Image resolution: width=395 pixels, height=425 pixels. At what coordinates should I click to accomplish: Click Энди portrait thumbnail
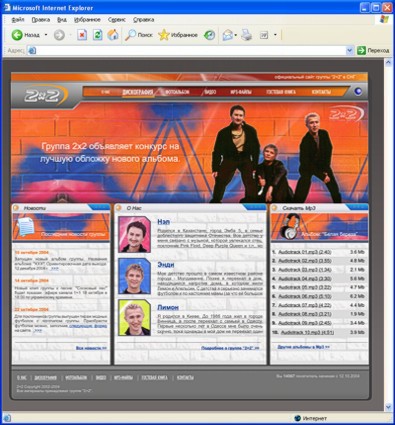click(x=134, y=276)
